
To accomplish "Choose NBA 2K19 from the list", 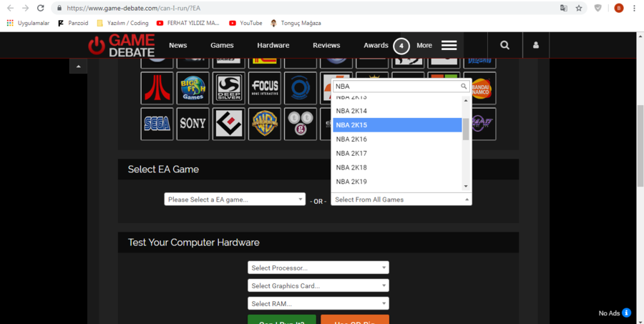I will pos(397,182).
